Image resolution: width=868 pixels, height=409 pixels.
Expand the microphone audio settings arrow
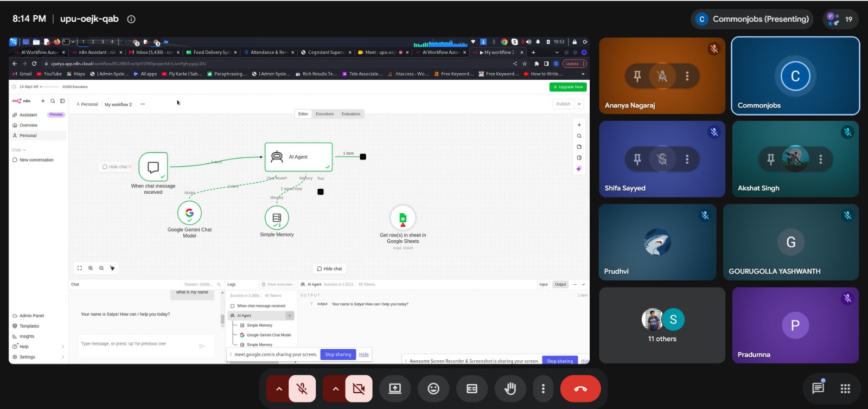coord(279,389)
